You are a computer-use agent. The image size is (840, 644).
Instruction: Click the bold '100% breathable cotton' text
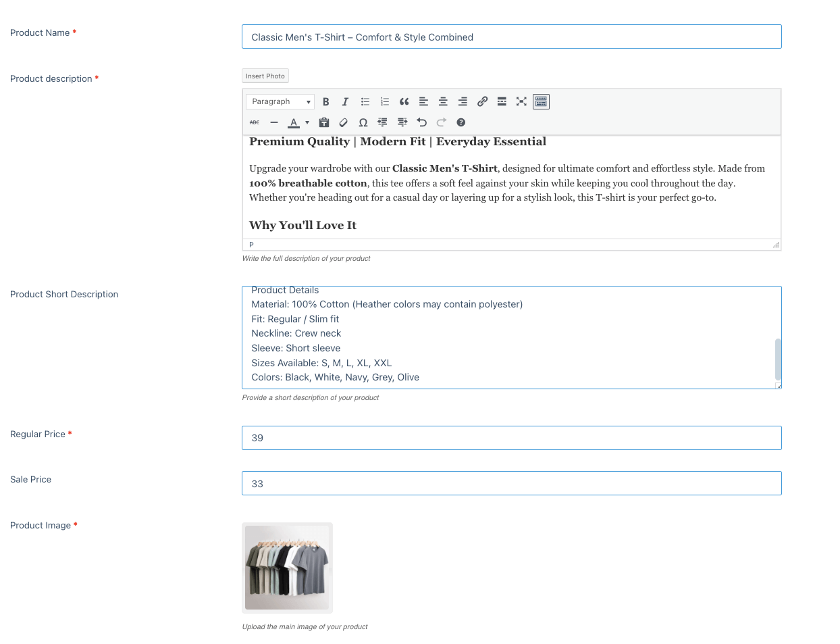point(308,183)
